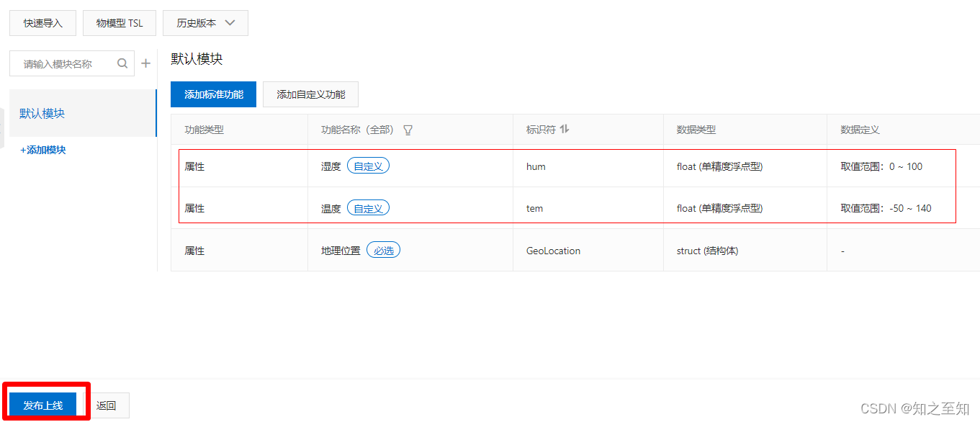Expand the 历史版本 dropdown
Image resolution: width=980 pixels, height=422 pixels.
coord(205,23)
